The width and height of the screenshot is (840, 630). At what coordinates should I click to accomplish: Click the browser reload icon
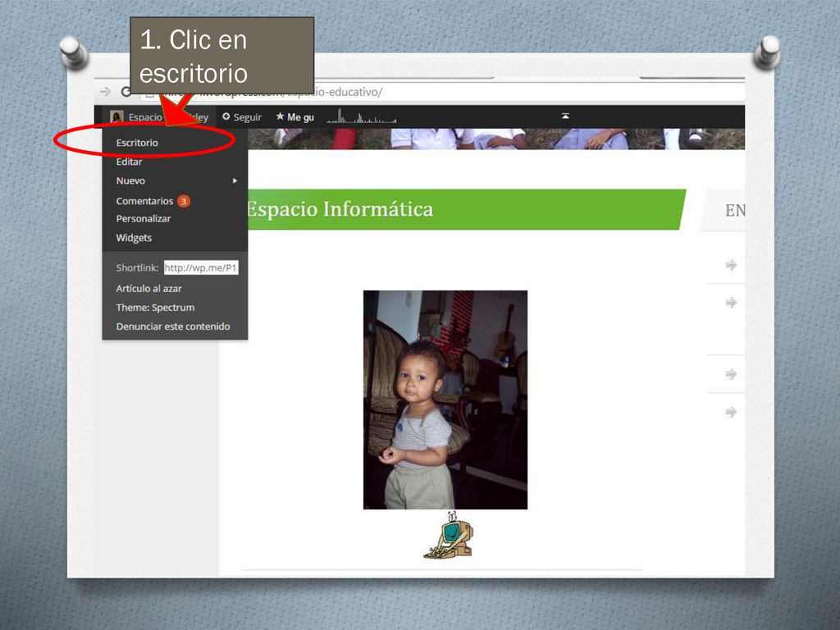(x=126, y=92)
